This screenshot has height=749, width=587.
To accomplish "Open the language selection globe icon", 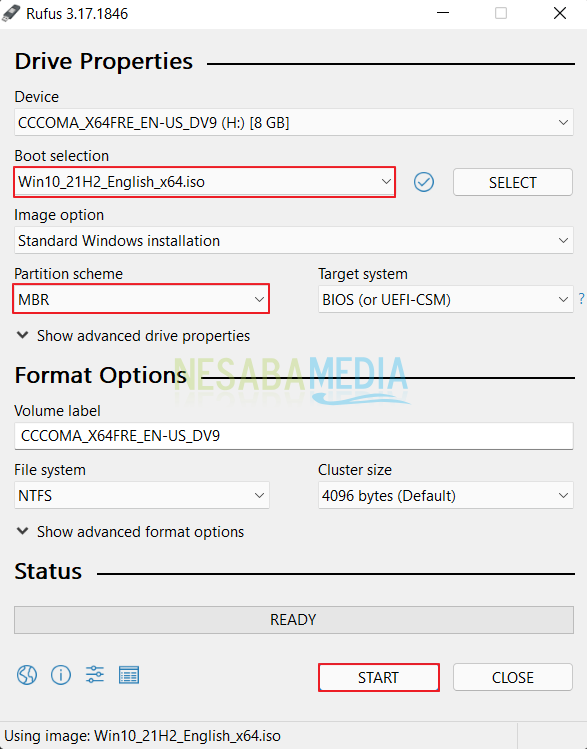I will [27, 675].
